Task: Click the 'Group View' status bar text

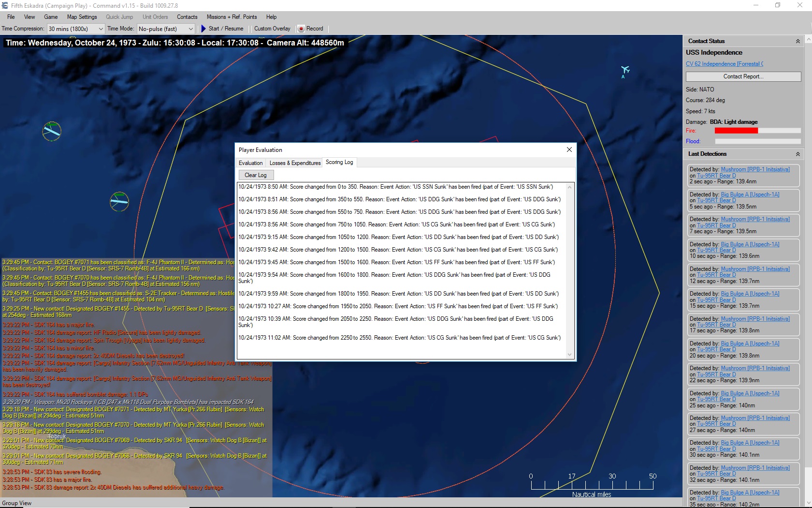Action: [17, 503]
